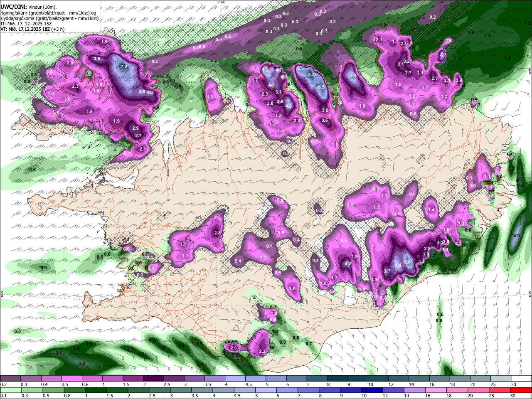
Task: Click the dark blue 10 swatch in lower legend row
Action: point(372,390)
